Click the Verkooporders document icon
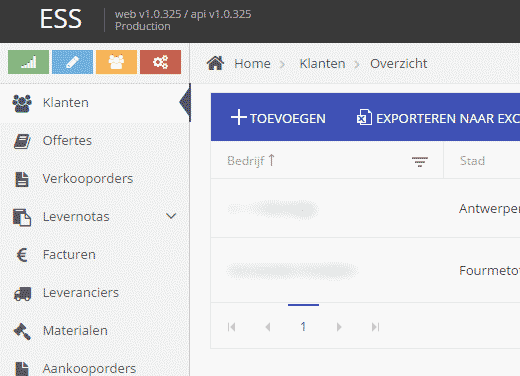The image size is (520, 376). click(x=22, y=179)
